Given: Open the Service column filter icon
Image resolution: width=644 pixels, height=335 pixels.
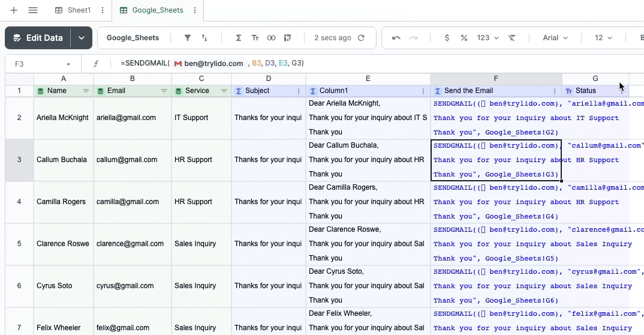Looking at the screenshot, I should (224, 91).
